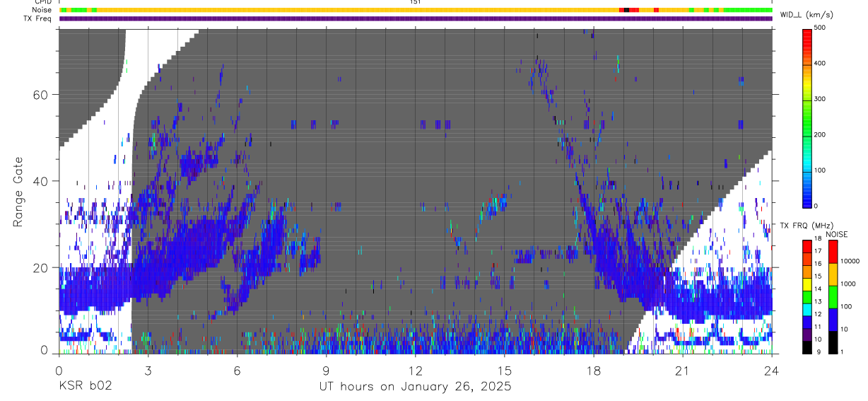Click the '18' tick on TX FRQ scale

click(817, 239)
